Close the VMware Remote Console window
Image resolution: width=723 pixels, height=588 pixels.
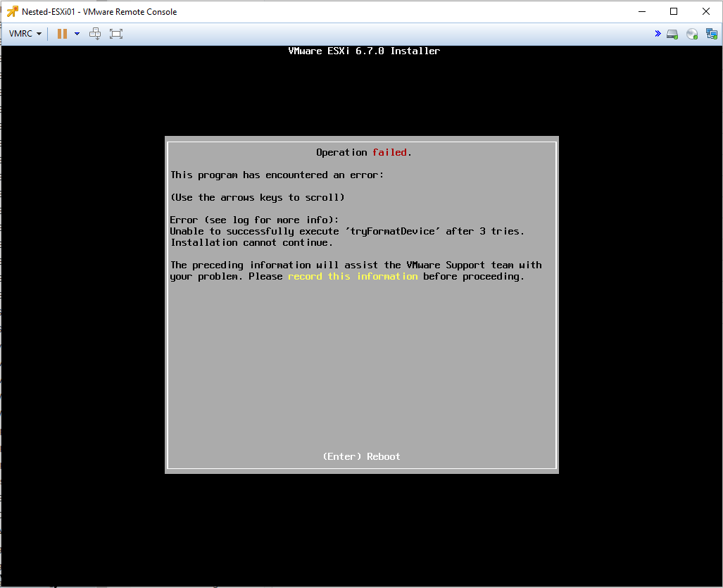coord(706,11)
